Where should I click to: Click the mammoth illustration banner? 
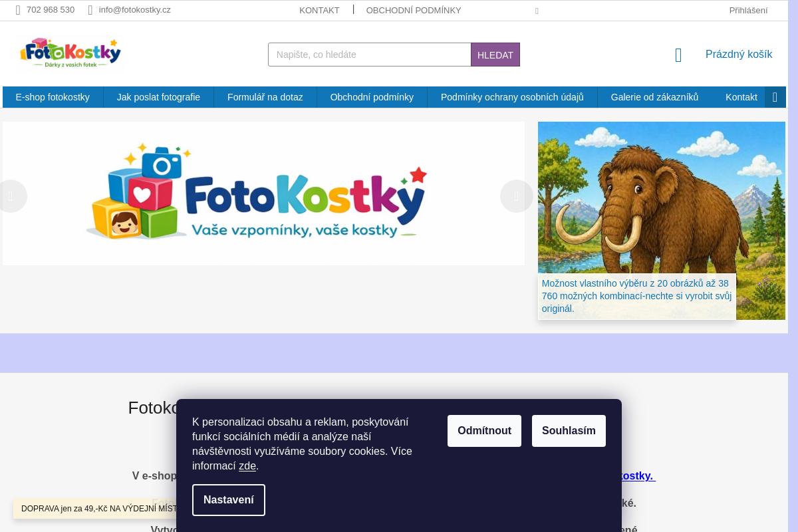tap(662, 221)
